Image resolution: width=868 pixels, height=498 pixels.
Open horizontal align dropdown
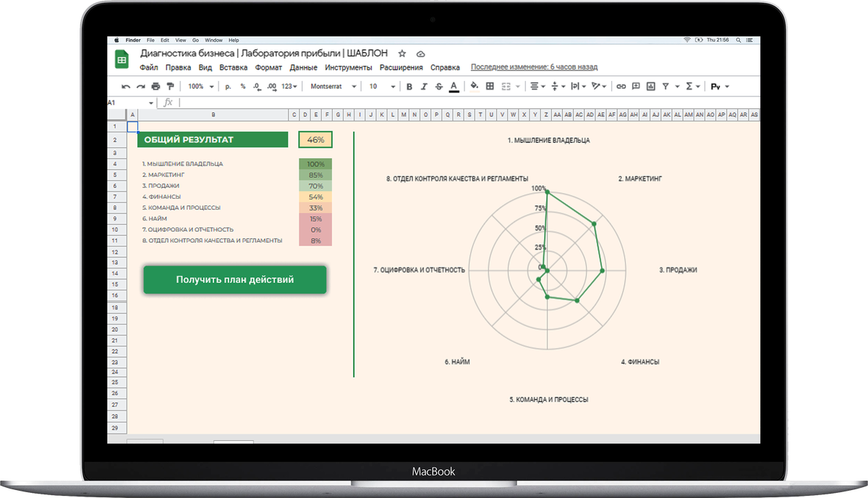(538, 87)
